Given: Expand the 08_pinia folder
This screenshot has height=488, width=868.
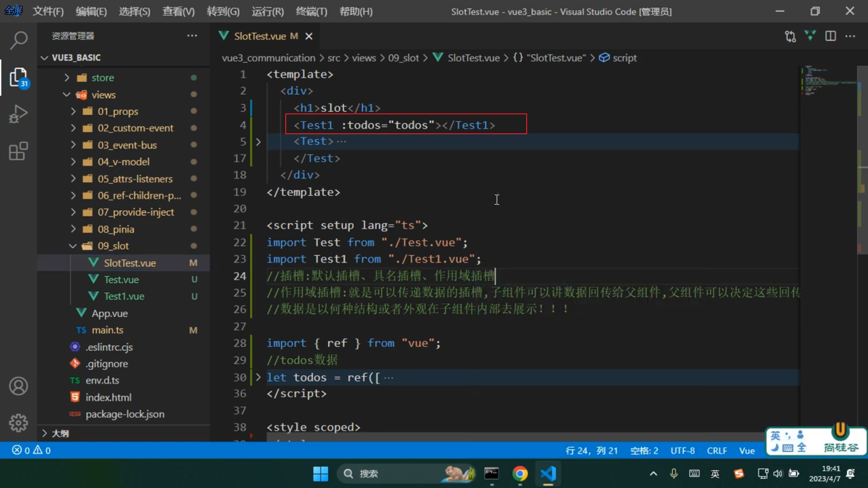Looking at the screenshot, I should click(73, 229).
